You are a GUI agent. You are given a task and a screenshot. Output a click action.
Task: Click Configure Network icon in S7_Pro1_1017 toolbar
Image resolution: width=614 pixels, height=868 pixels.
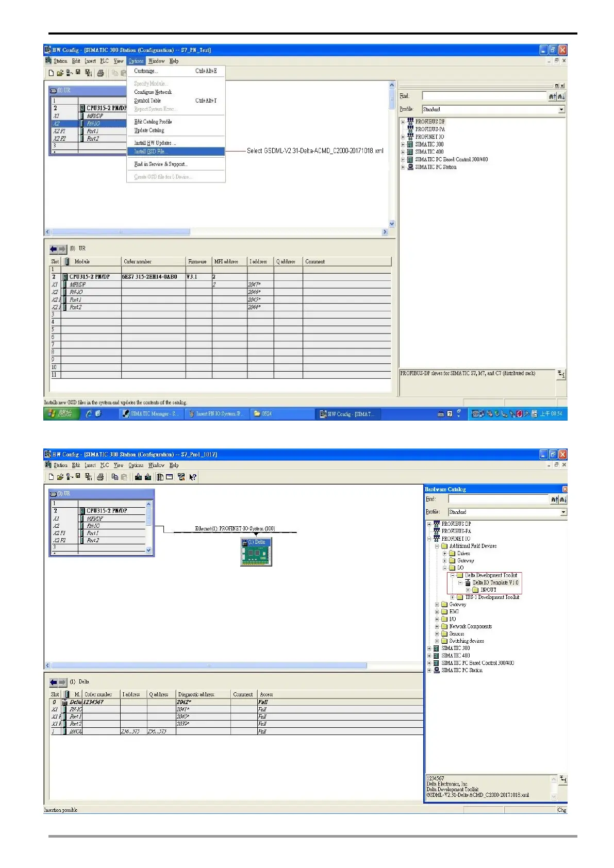(x=181, y=477)
